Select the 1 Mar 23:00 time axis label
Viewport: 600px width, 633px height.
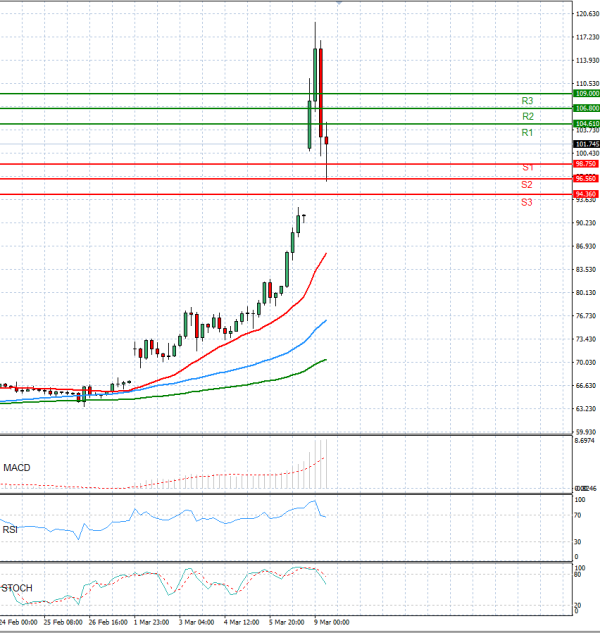pyautogui.click(x=152, y=621)
